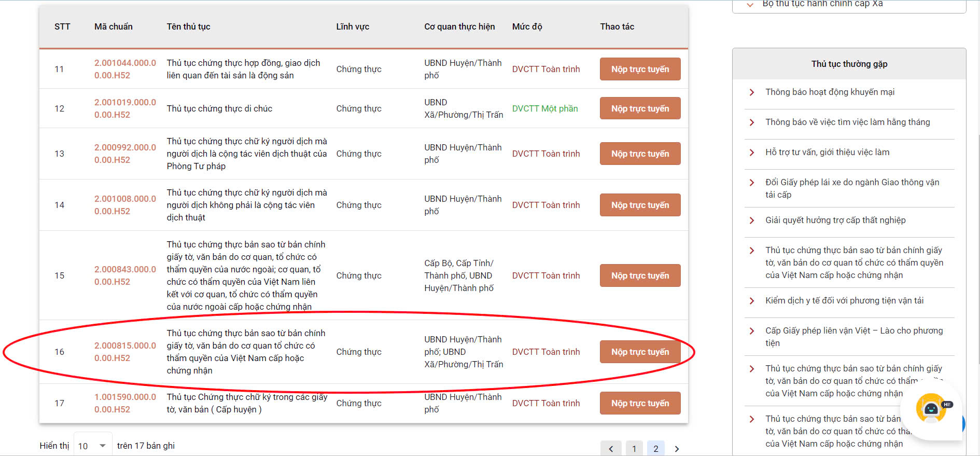Click Thủ tục chứng thực hợp đồng, giao dịch

(x=243, y=69)
